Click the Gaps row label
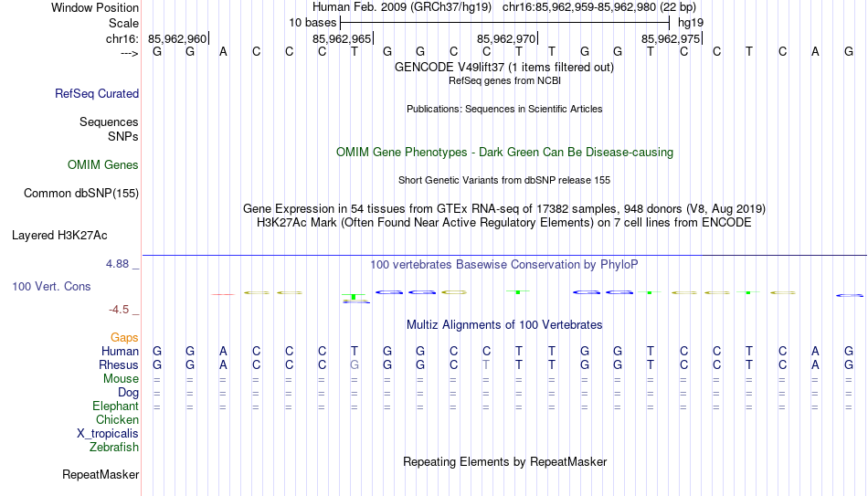The height and width of the screenshot is (496, 868). coord(124,337)
